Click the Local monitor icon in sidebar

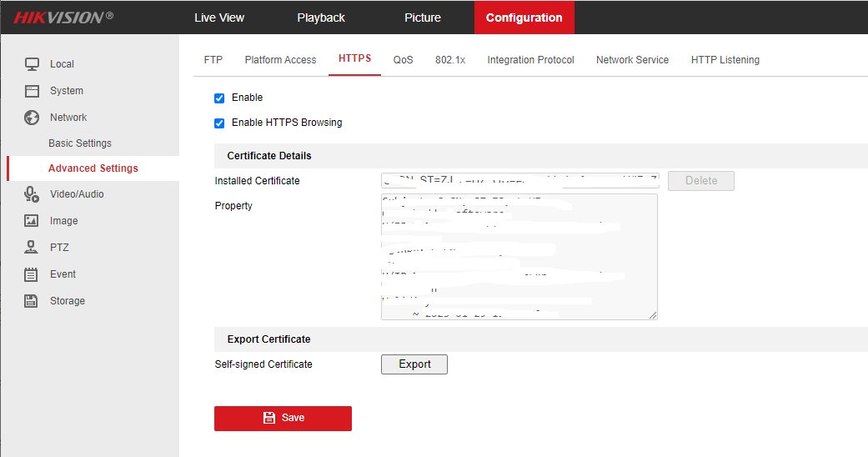coord(32,64)
